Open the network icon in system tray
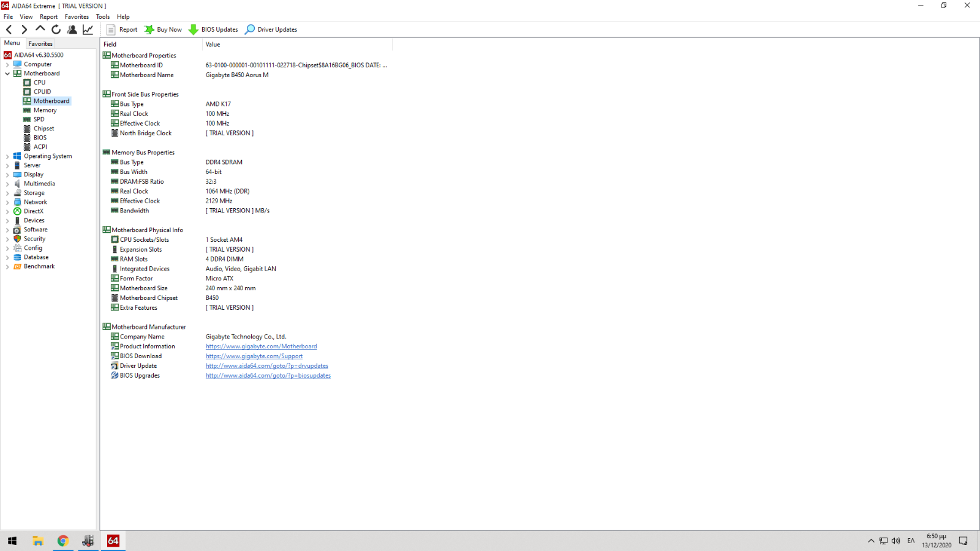Viewport: 980px width, 551px height. point(883,541)
